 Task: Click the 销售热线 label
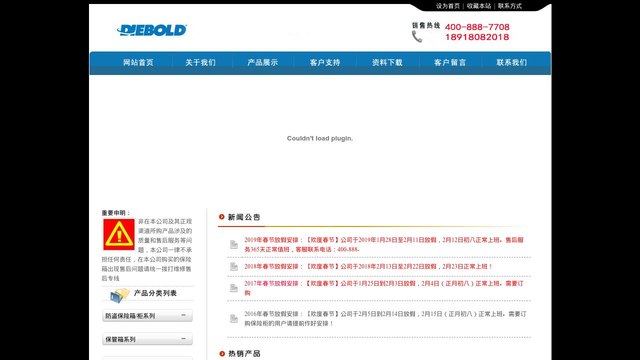pos(426,25)
